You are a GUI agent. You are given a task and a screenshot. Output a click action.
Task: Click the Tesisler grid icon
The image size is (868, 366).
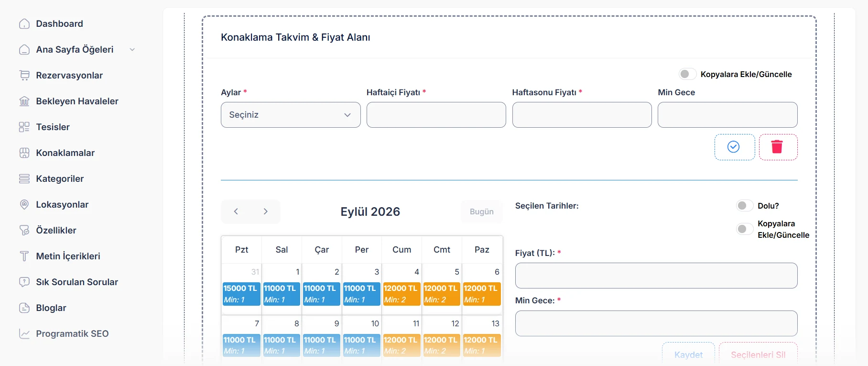coord(24,127)
